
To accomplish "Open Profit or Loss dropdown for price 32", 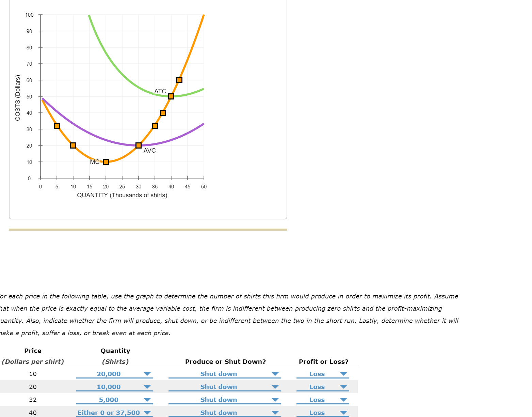I will (x=323, y=400).
